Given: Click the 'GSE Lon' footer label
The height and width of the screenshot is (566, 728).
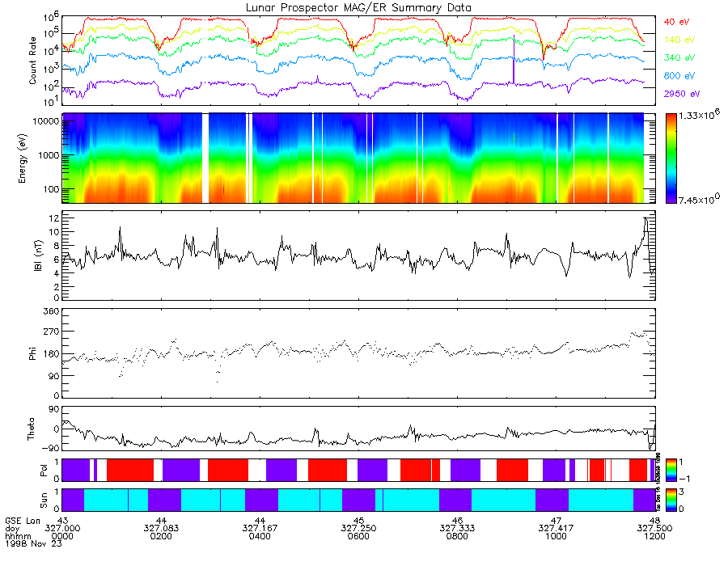Looking at the screenshot, I should click(23, 521).
